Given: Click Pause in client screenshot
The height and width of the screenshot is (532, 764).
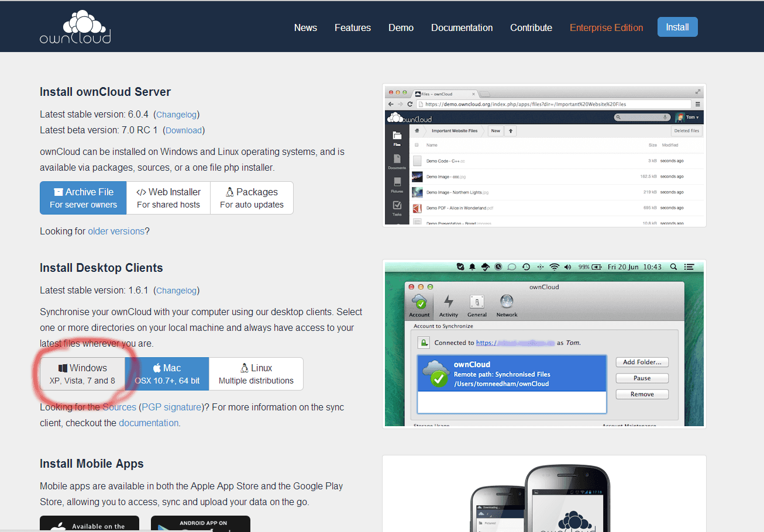Looking at the screenshot, I should (x=642, y=378).
